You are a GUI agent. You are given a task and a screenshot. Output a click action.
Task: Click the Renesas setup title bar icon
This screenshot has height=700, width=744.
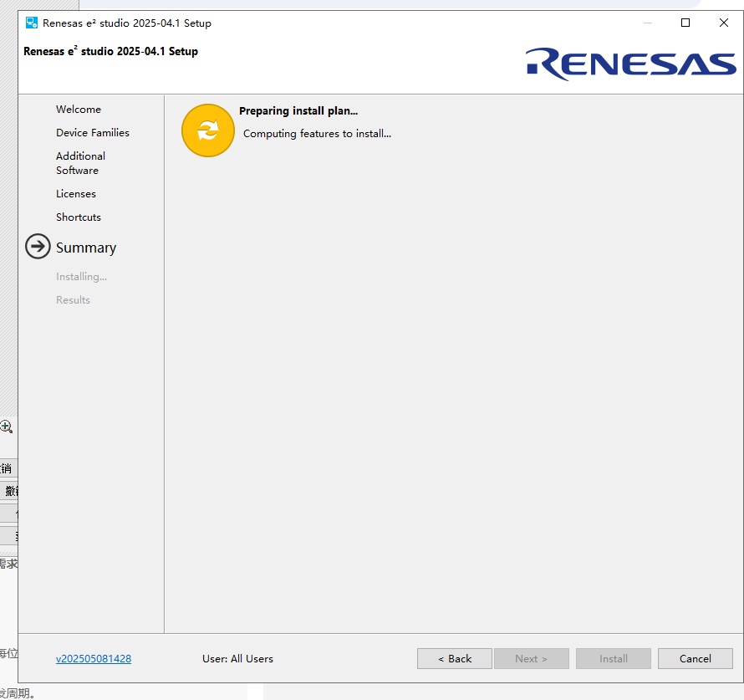point(31,23)
